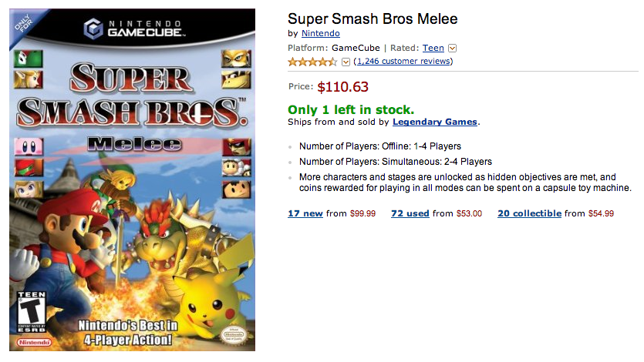Screen dimensions: 644x362
Task: Click the star rating graphic
Action: coord(312,62)
